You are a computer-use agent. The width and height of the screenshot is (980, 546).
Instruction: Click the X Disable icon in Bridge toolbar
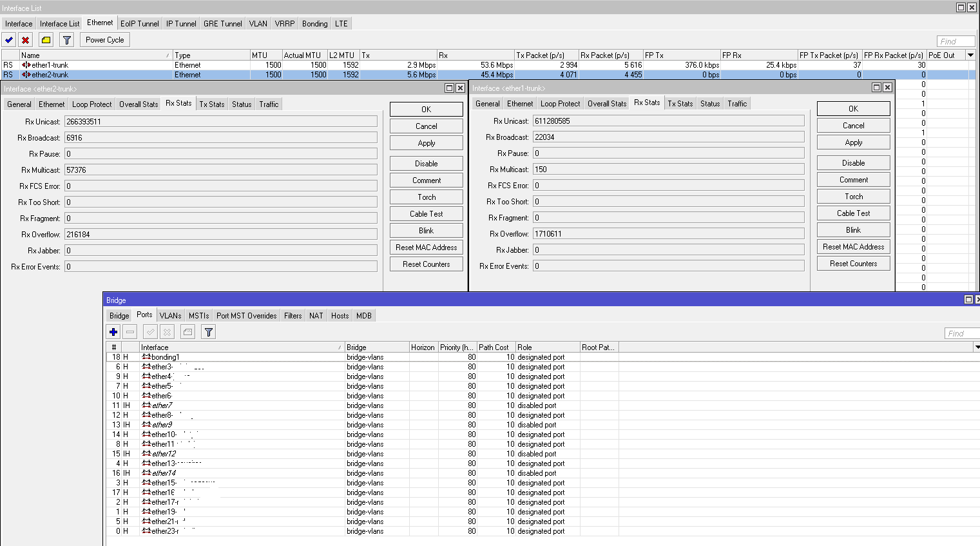[x=167, y=332]
